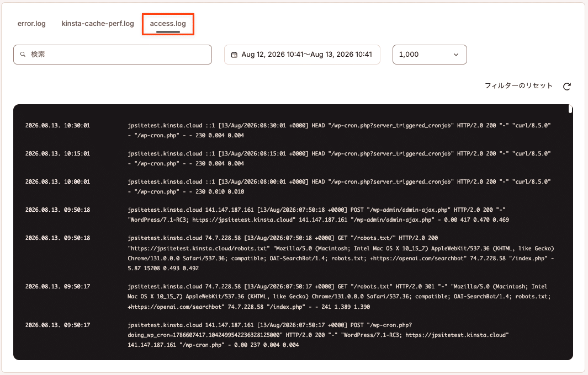Switch to the error.log tab
The width and height of the screenshot is (588, 375).
31,24
